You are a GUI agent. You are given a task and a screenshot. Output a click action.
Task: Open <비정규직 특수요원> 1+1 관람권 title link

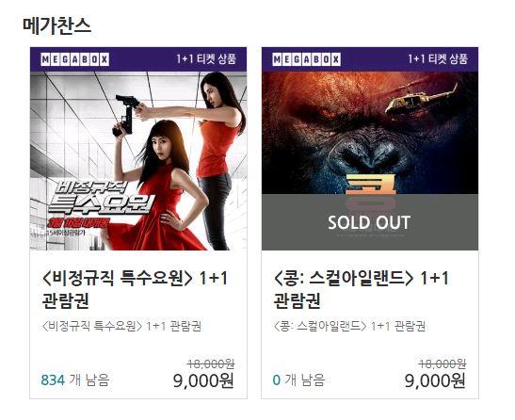[135, 289]
